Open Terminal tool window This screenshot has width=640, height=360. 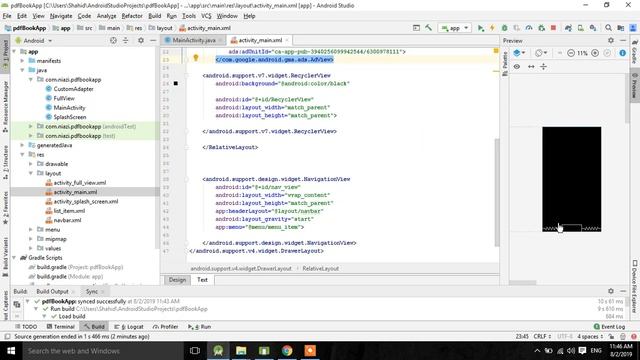(x=60, y=327)
